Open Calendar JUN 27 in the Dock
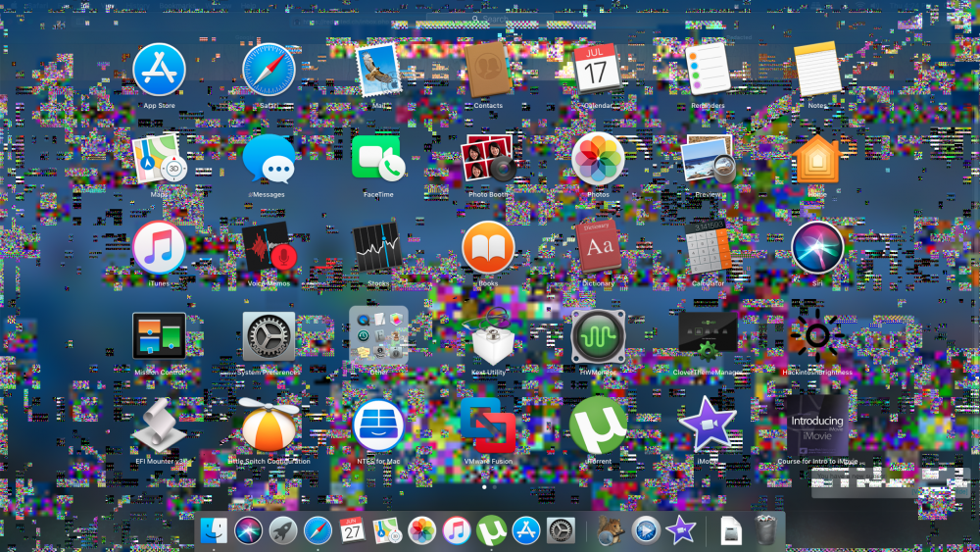Viewport: 980px width, 552px height. tap(353, 530)
